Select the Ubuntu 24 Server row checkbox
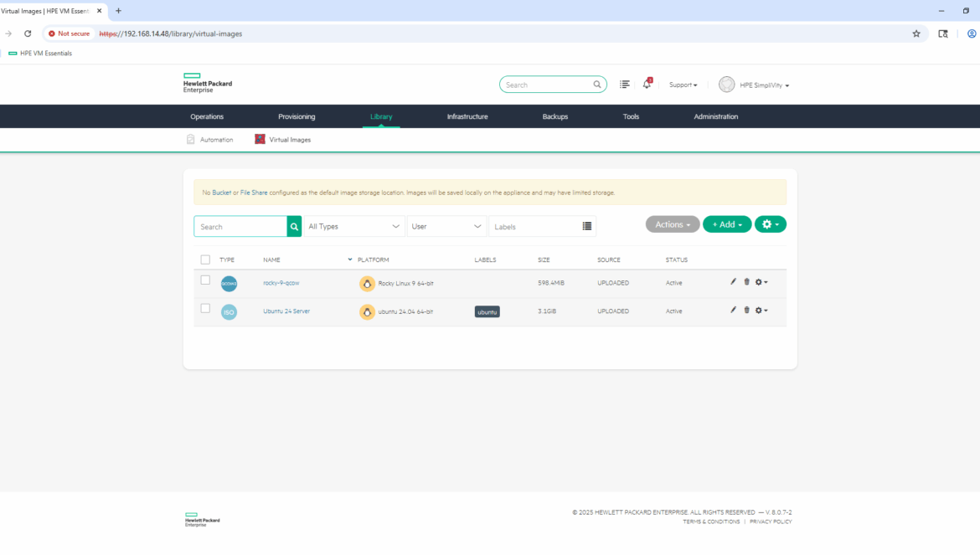Screen dimensions: 980x555 click(205, 309)
